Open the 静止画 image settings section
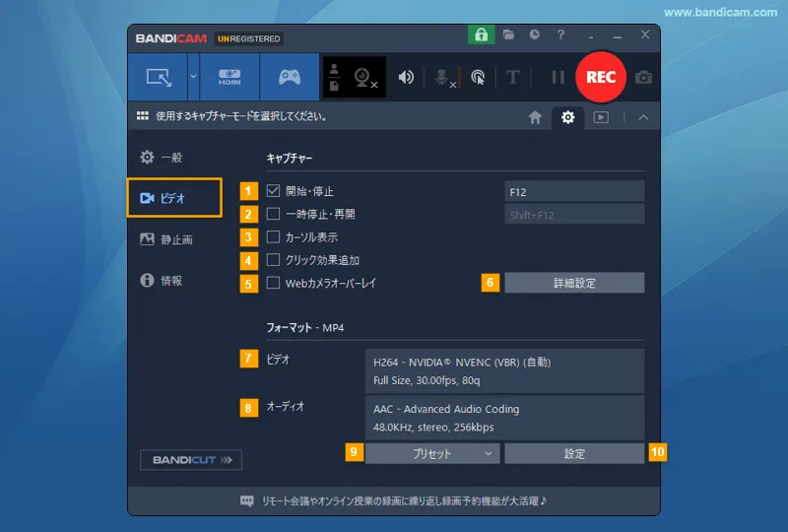Screen dimensions: 788x532 tap(166, 239)
